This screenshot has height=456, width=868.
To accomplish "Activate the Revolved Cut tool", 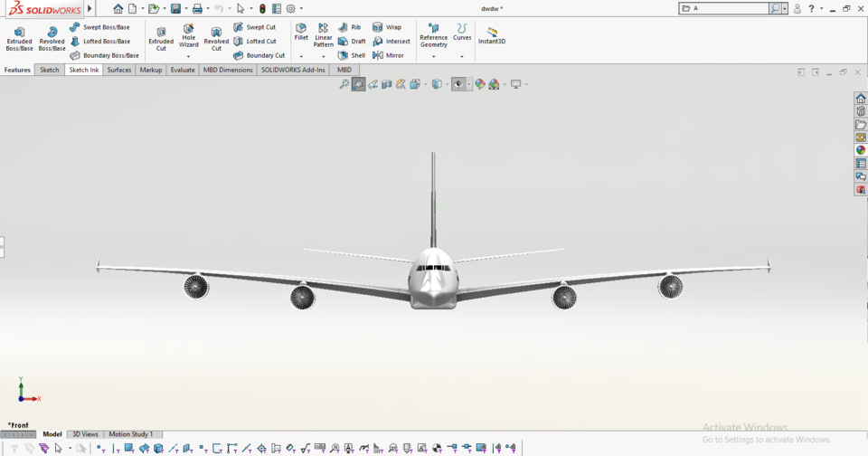I will point(216,39).
